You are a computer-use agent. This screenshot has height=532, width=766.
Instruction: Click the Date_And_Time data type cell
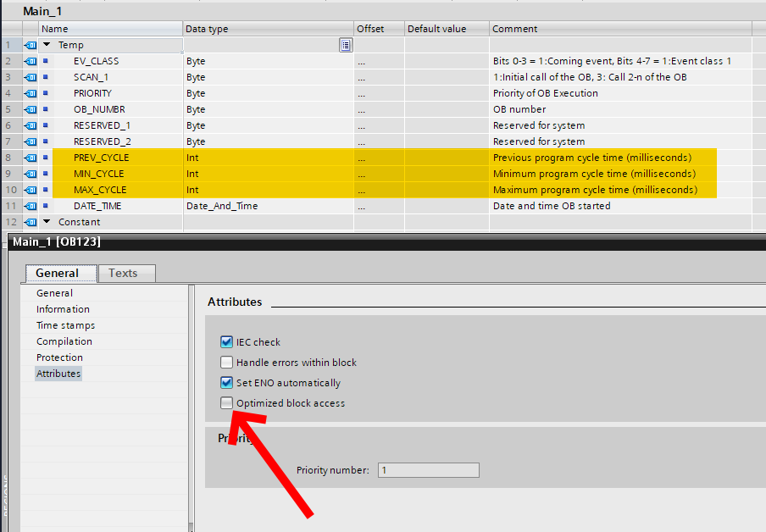269,206
